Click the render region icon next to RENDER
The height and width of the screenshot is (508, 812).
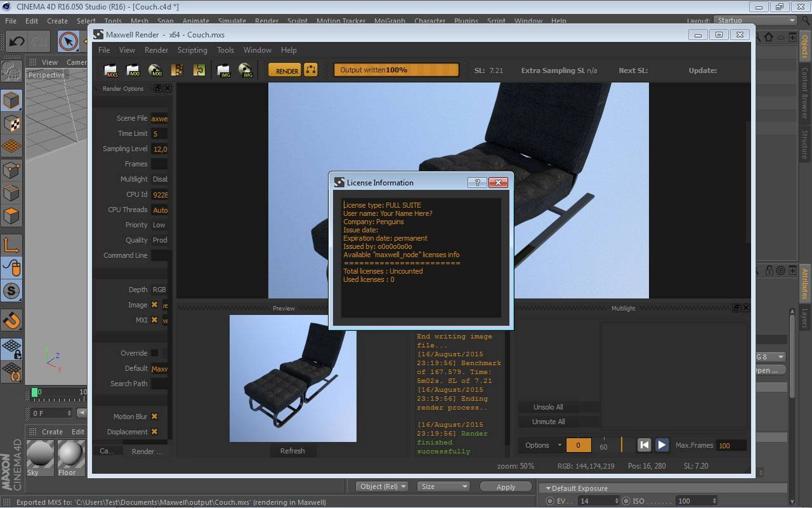tap(311, 70)
